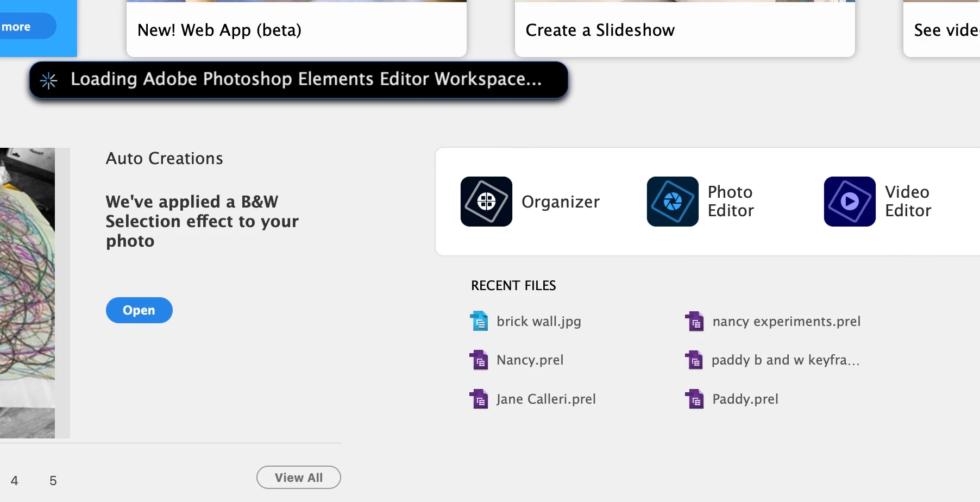Open the New! Web App (beta) card
980x502 pixels.
(x=297, y=28)
